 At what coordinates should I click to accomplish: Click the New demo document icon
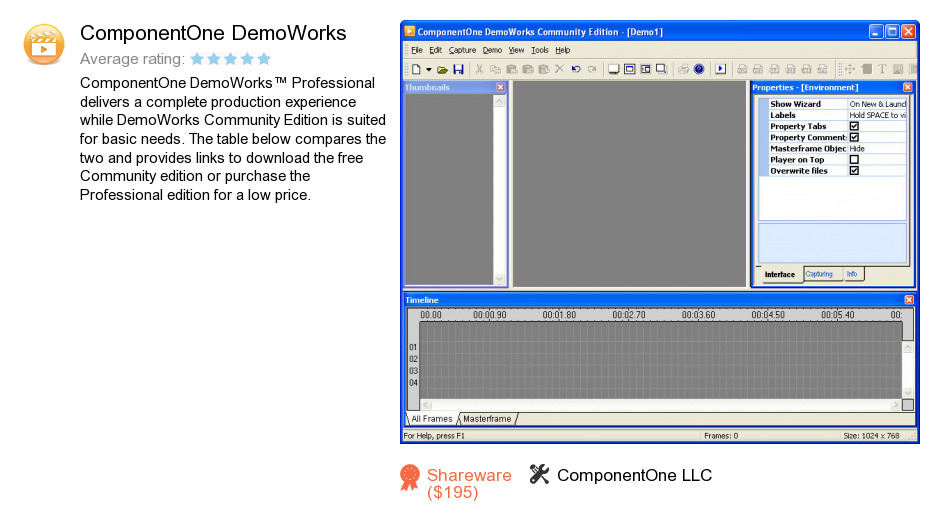416,70
